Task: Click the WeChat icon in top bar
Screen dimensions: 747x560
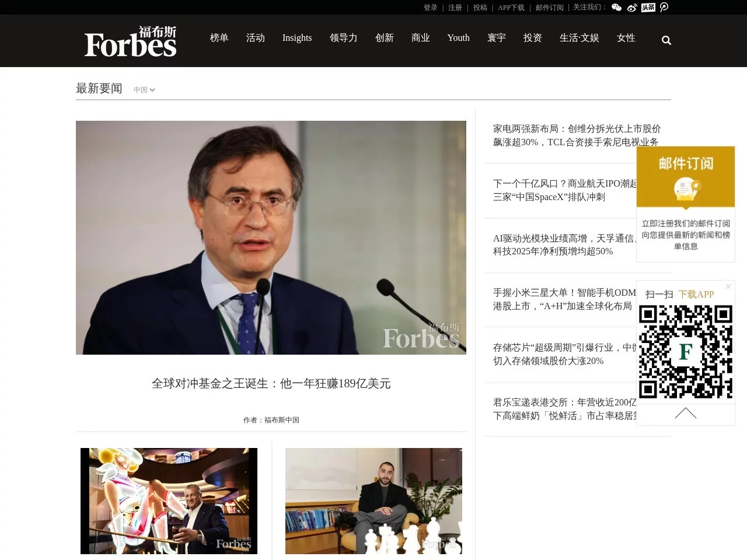Action: coord(616,8)
